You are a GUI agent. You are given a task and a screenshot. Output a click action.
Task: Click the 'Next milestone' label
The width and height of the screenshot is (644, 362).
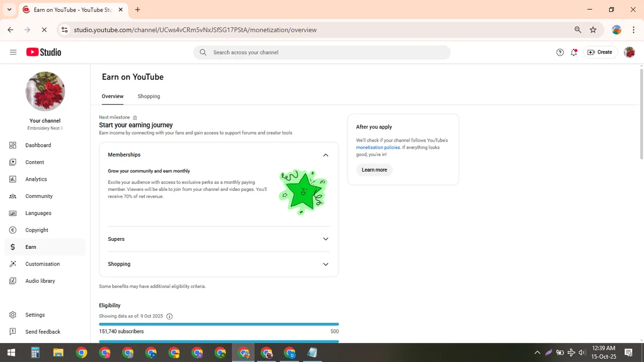point(114,117)
